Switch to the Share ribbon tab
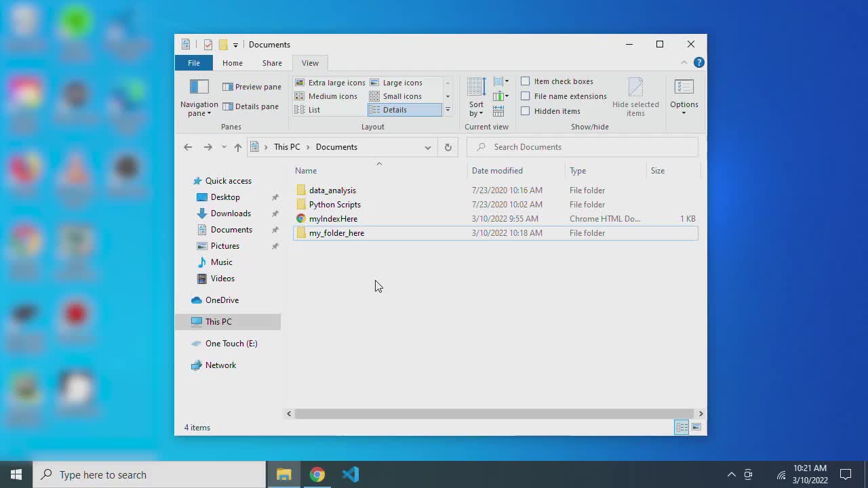The width and height of the screenshot is (868, 488). (x=272, y=63)
